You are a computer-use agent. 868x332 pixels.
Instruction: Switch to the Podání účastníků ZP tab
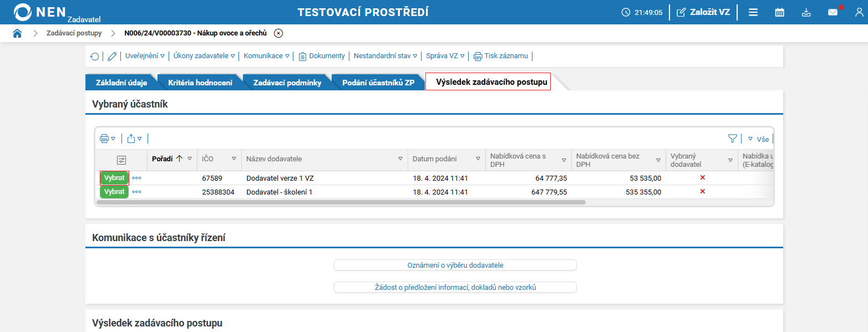pyautogui.click(x=378, y=83)
